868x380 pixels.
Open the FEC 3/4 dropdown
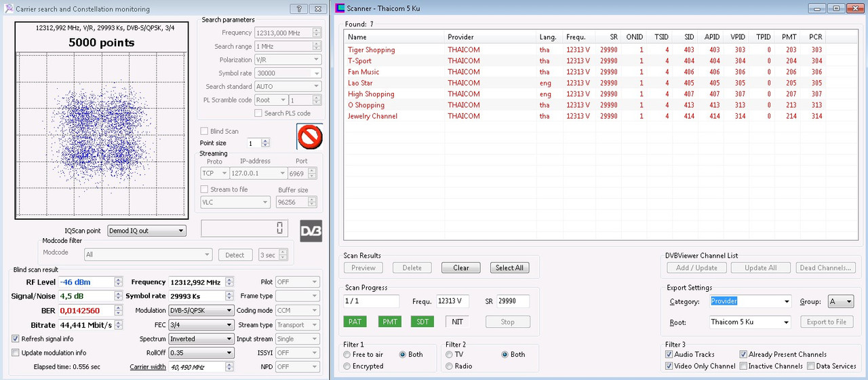[201, 324]
